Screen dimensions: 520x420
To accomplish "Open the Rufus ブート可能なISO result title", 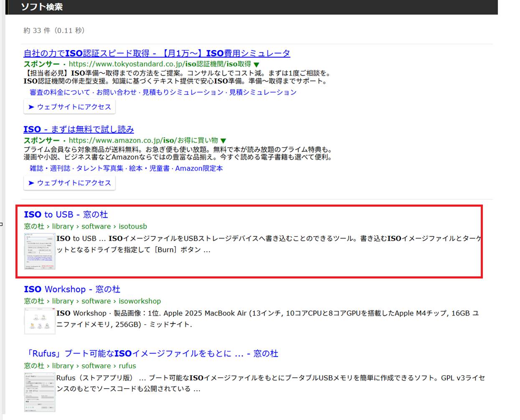I will click(x=151, y=354).
